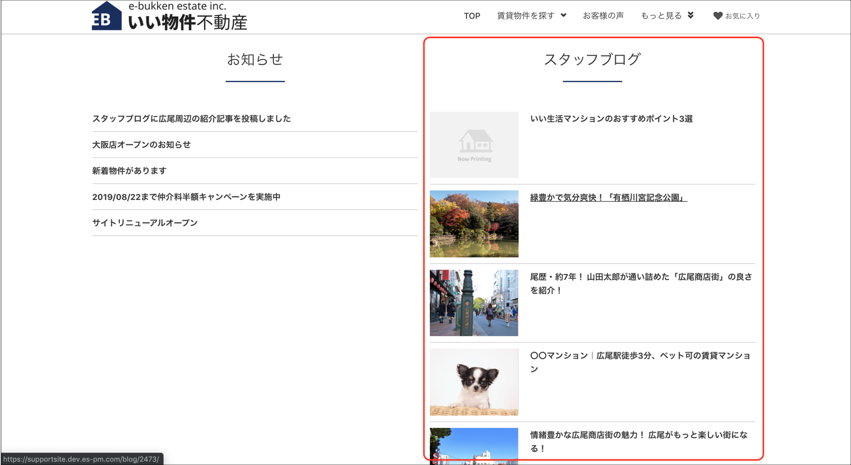This screenshot has width=851, height=465.
Task: Open the 仲介料半額キャンペーン notice
Action: (186, 197)
